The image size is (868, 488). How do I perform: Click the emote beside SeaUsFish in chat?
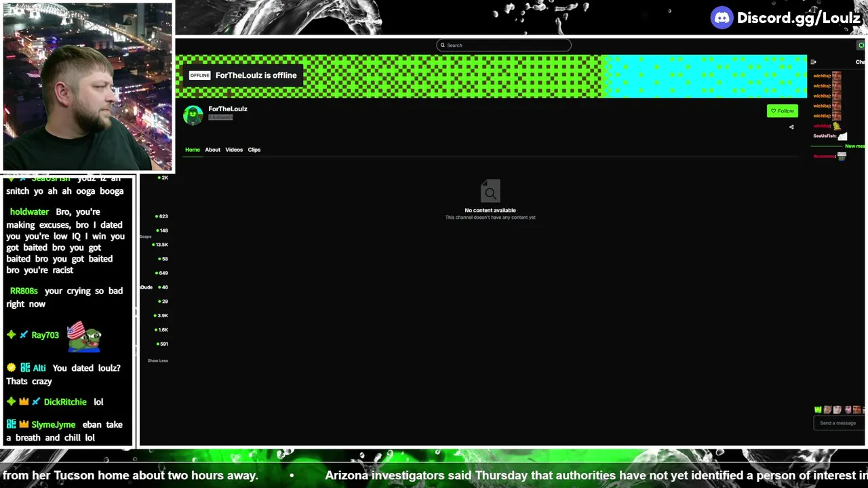point(842,136)
